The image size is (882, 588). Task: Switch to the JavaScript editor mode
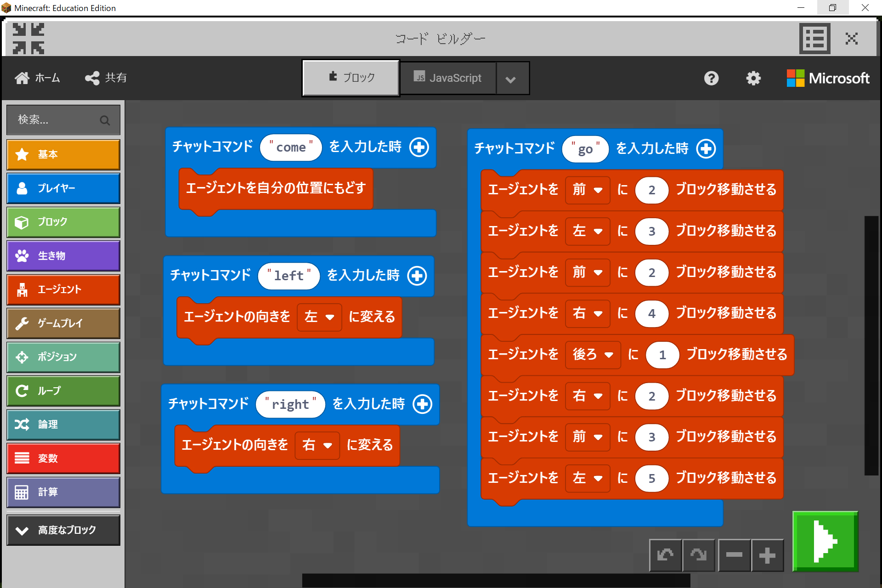pyautogui.click(x=448, y=78)
